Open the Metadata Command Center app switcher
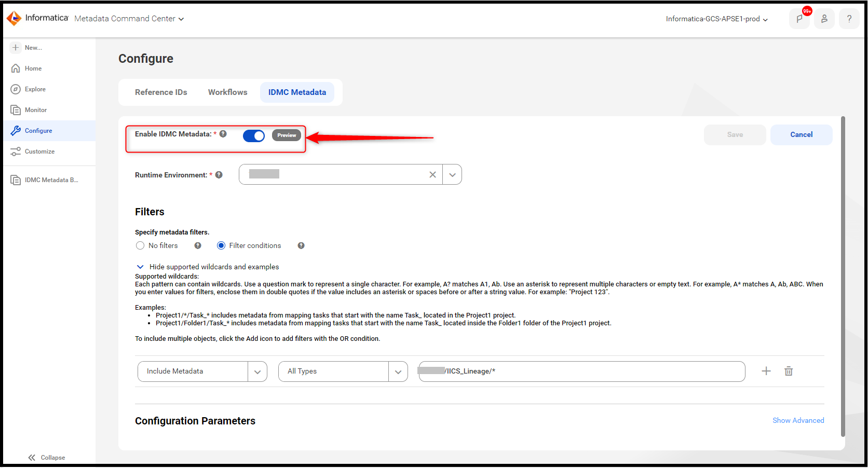 click(x=129, y=19)
